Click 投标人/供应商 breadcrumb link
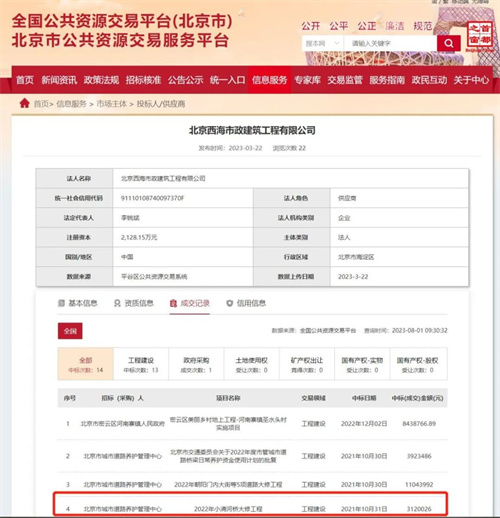Viewport: 500px width, 518px height. pos(161,104)
